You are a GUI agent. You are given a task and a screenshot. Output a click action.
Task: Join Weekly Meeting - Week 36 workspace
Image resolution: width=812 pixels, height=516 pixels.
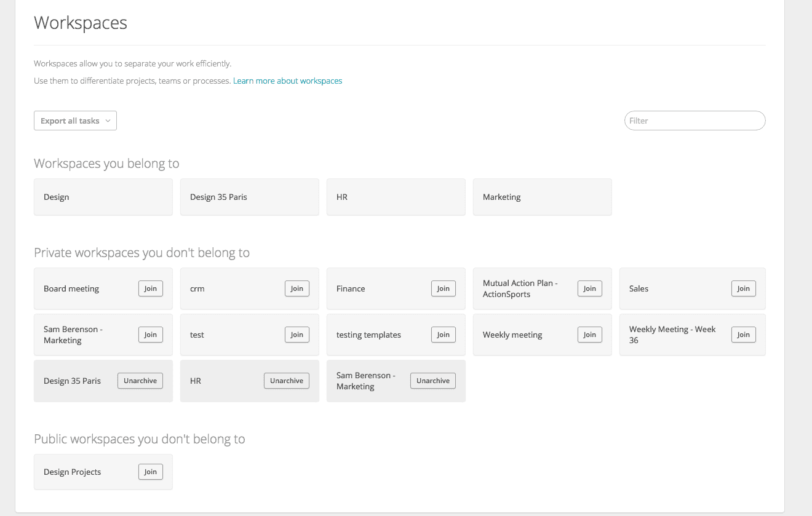click(x=743, y=335)
